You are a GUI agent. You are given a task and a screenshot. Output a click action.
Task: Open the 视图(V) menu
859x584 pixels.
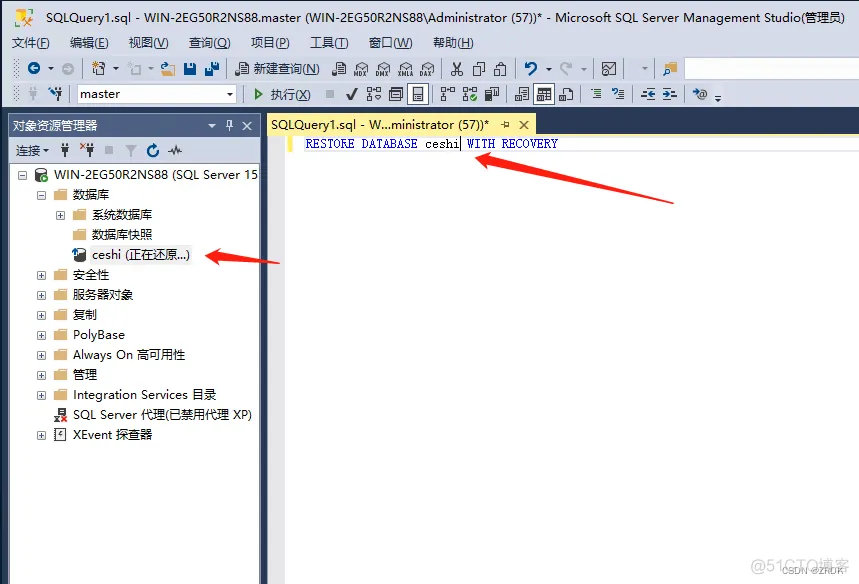pos(148,43)
